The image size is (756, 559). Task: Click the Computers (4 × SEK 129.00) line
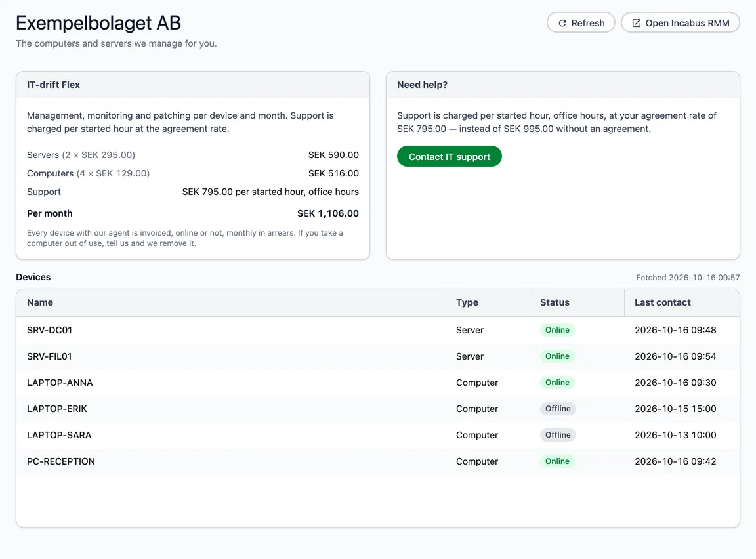[x=88, y=173]
